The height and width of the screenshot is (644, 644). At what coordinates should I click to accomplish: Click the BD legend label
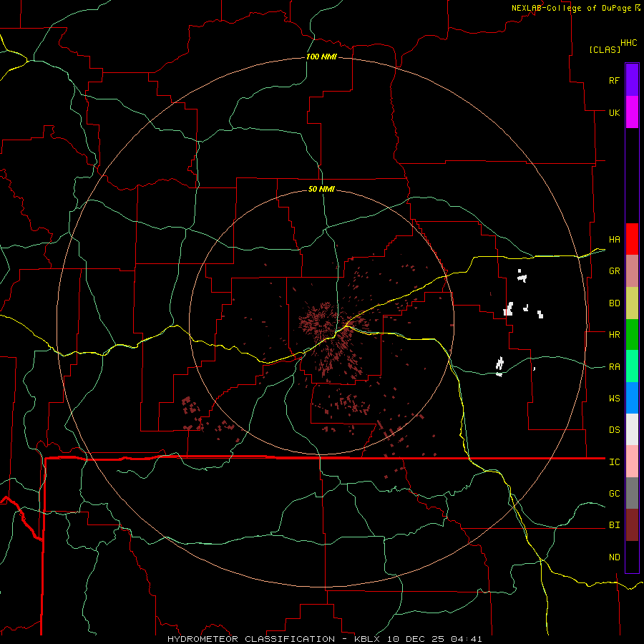(x=614, y=303)
